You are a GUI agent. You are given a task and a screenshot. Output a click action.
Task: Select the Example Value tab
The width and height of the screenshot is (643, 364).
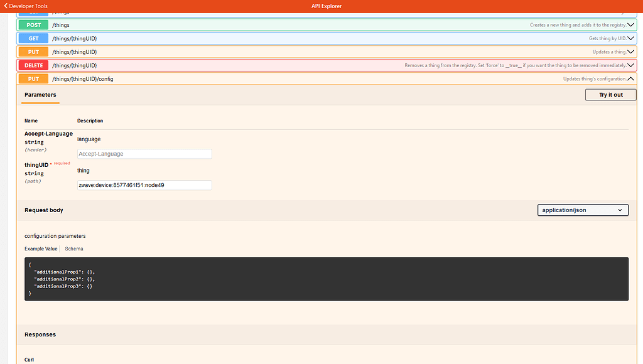pos(40,249)
